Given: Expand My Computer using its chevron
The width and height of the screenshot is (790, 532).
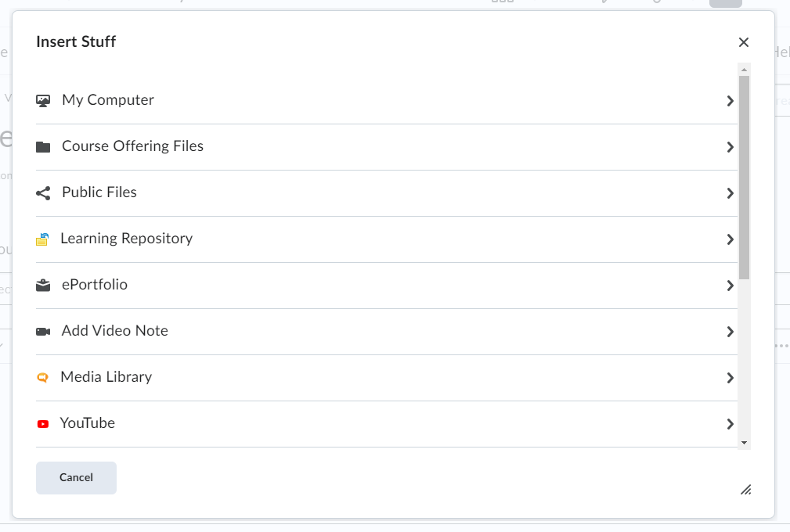Looking at the screenshot, I should [x=730, y=101].
